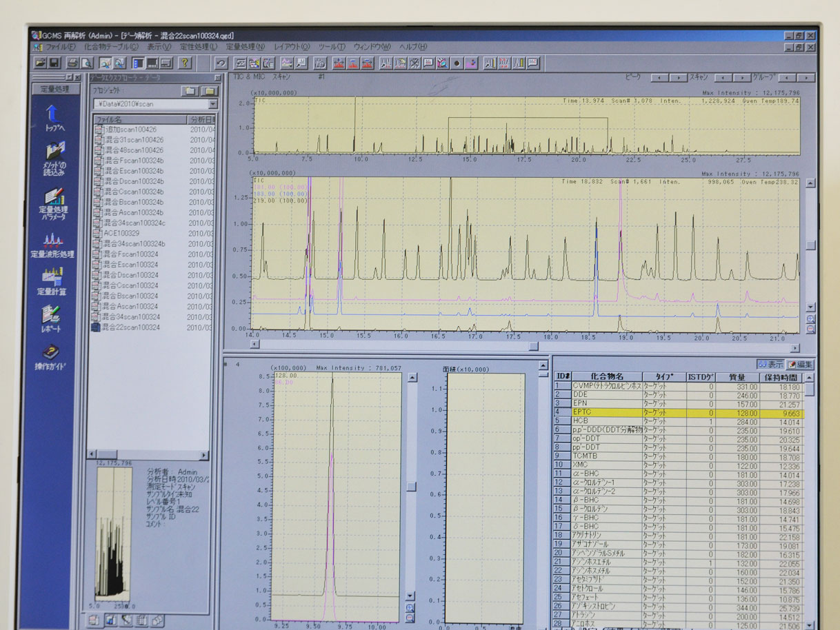This screenshot has width=840, height=630.
Task: Open the 表示(V) menu
Action: [159, 47]
